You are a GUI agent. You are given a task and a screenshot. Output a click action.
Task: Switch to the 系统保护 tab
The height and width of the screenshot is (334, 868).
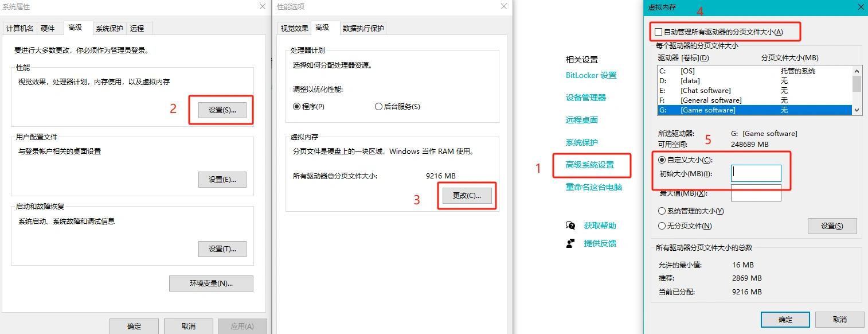pyautogui.click(x=109, y=28)
